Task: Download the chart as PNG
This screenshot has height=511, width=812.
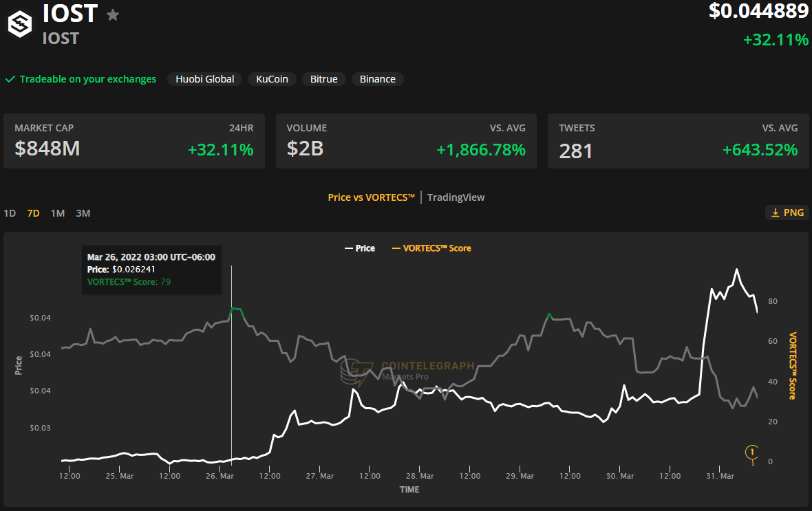Action: tap(787, 213)
